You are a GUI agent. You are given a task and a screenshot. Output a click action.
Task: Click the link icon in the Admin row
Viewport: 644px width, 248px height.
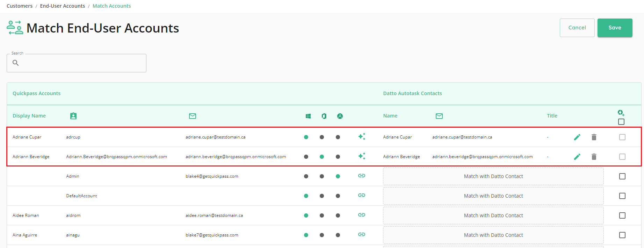(x=362, y=176)
